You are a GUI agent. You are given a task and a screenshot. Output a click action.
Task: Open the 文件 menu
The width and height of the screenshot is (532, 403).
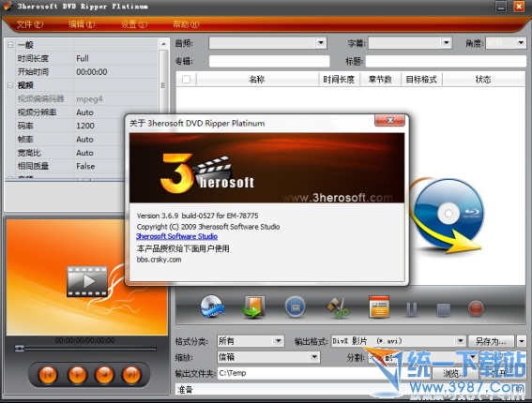pyautogui.click(x=30, y=24)
